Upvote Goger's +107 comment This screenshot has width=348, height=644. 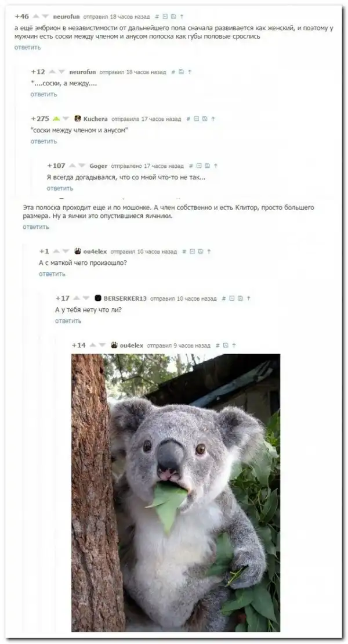pyautogui.click(x=72, y=166)
